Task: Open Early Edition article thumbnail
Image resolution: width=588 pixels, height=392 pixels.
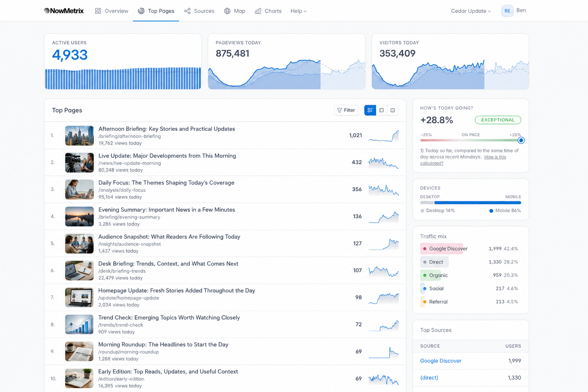Action: click(x=79, y=379)
